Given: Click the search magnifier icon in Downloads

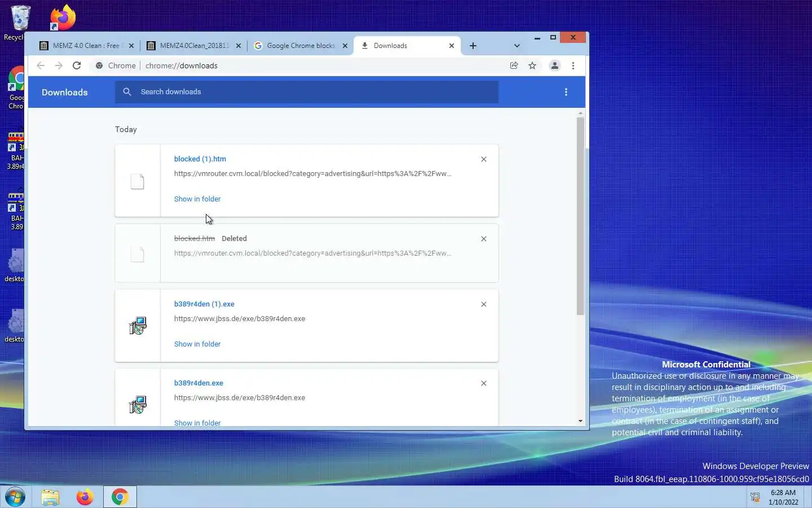Looking at the screenshot, I should [x=127, y=91].
